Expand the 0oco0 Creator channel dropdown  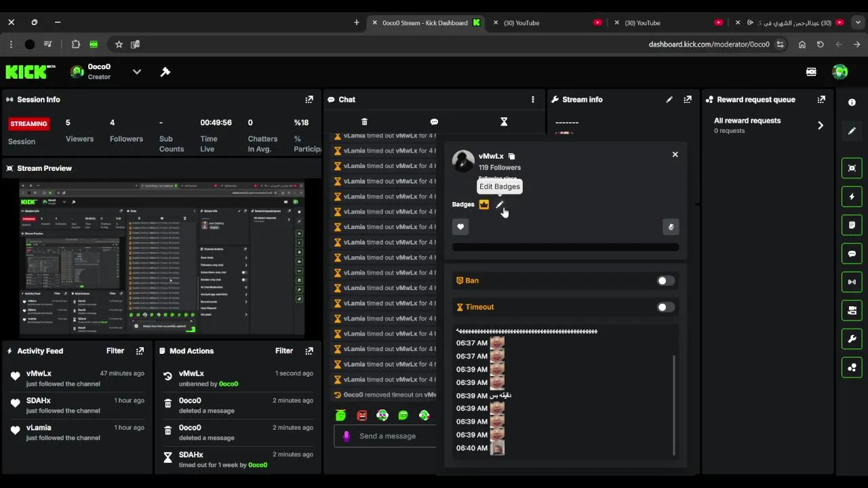point(136,72)
